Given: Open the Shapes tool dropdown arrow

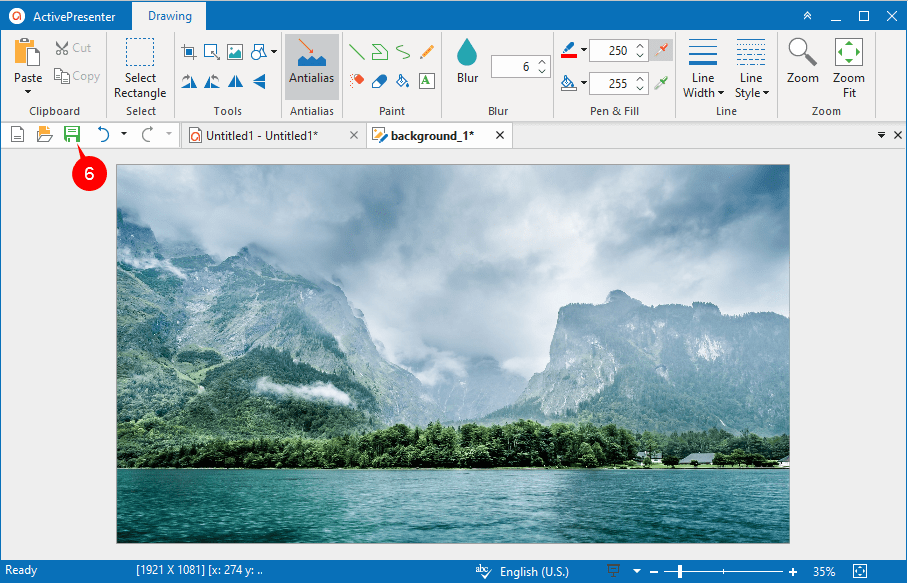Looking at the screenshot, I should 274,52.
